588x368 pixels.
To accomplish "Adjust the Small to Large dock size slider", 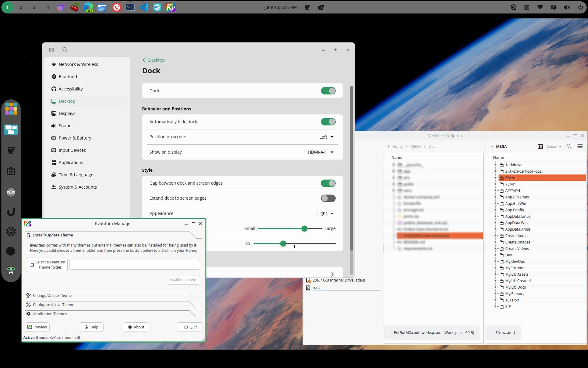I will pos(290,228).
